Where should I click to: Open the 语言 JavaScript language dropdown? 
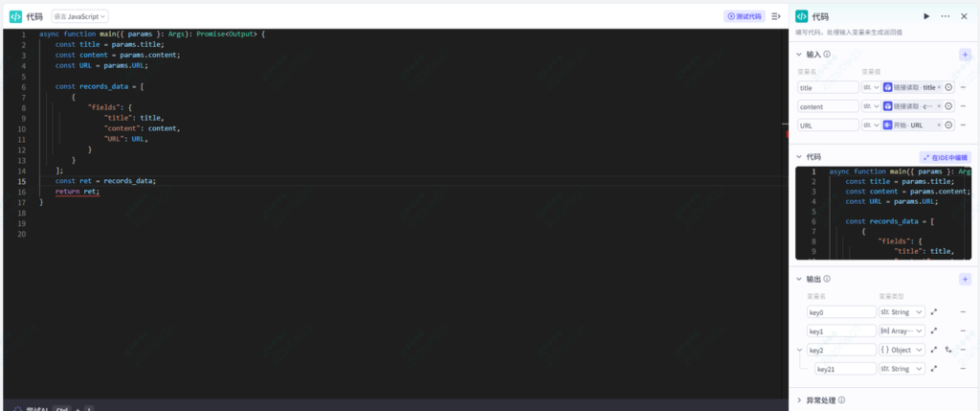tap(78, 16)
